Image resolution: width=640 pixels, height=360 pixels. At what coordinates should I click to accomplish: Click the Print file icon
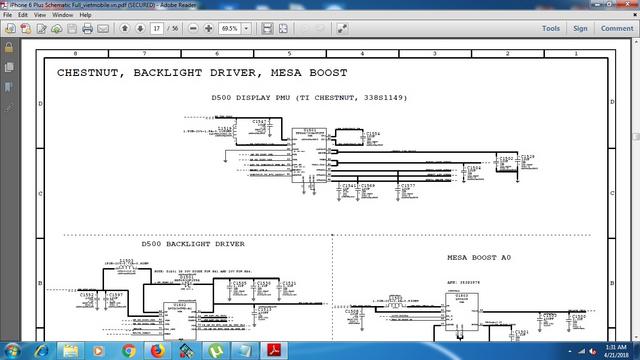point(87,29)
